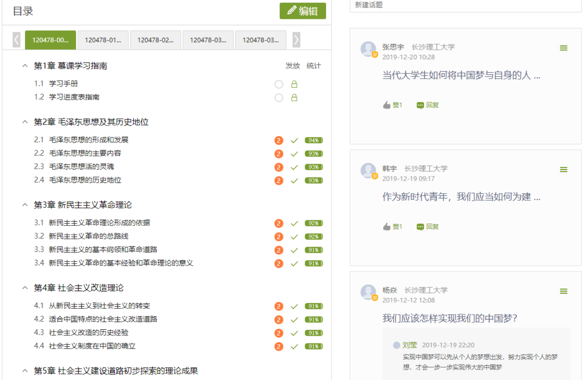The width and height of the screenshot is (588, 380).
Task: Click the green 编辑 button
Action: tap(302, 11)
